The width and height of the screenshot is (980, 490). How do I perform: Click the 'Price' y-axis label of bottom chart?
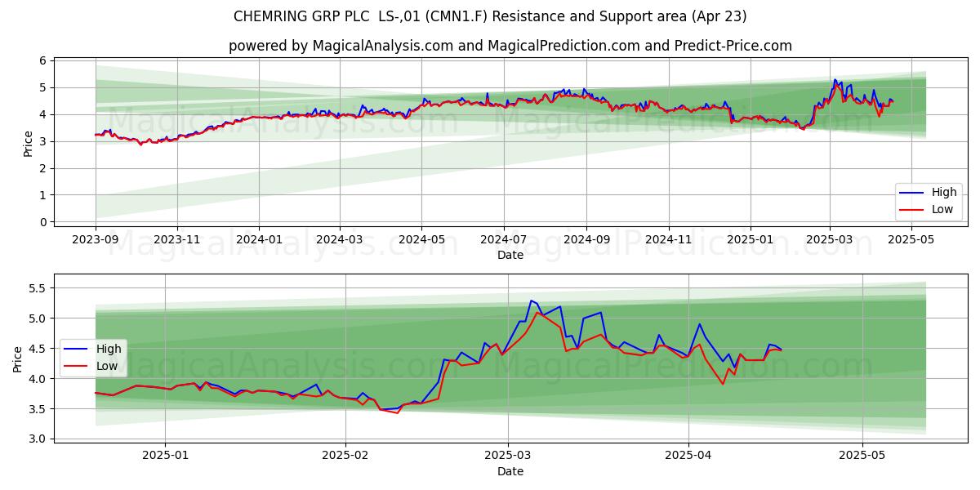[x=18, y=359]
